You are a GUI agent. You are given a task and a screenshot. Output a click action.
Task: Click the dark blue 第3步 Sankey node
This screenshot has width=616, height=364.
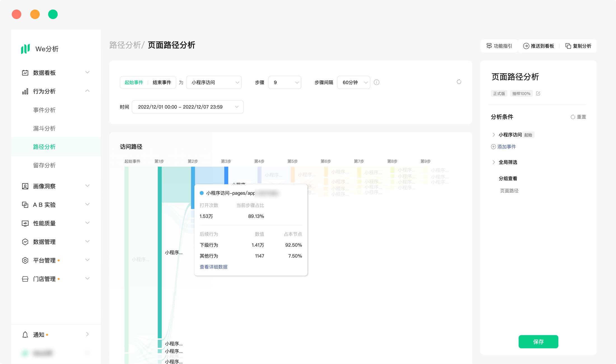point(226,175)
